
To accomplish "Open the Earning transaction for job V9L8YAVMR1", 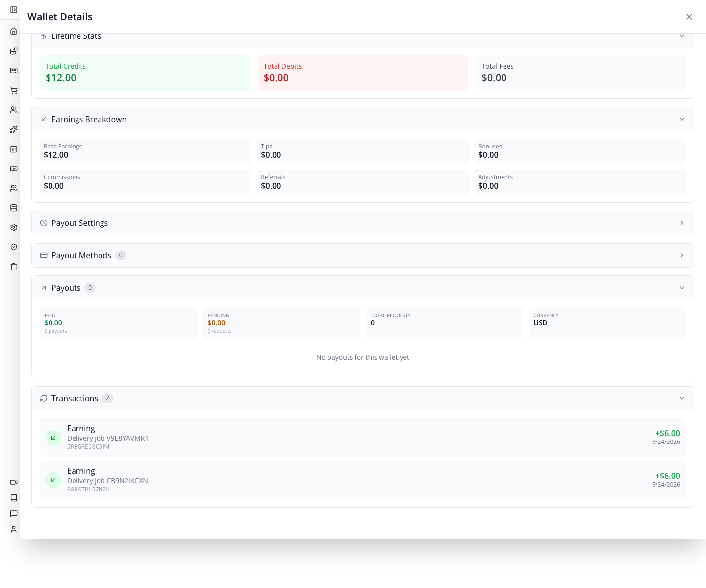I will [363, 438].
